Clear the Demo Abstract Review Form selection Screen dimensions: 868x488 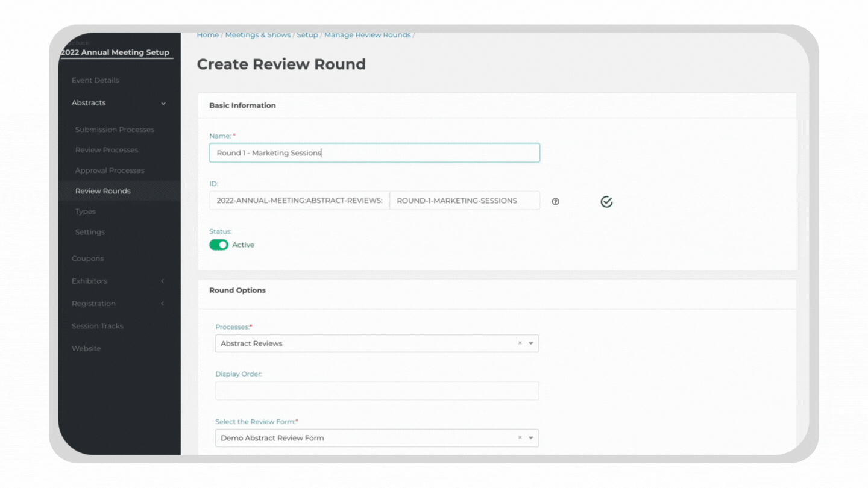coord(520,438)
